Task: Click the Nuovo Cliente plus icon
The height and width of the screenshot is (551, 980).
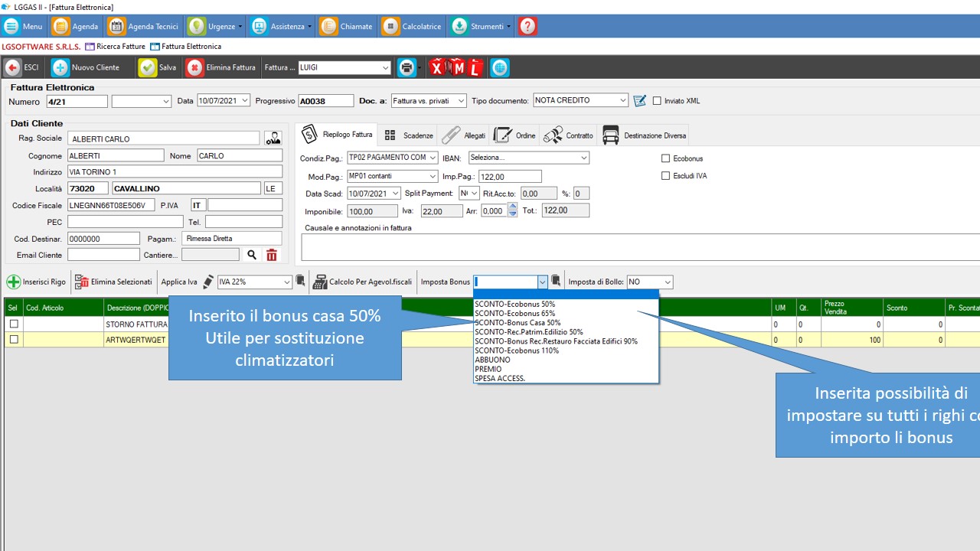Action: coord(60,67)
